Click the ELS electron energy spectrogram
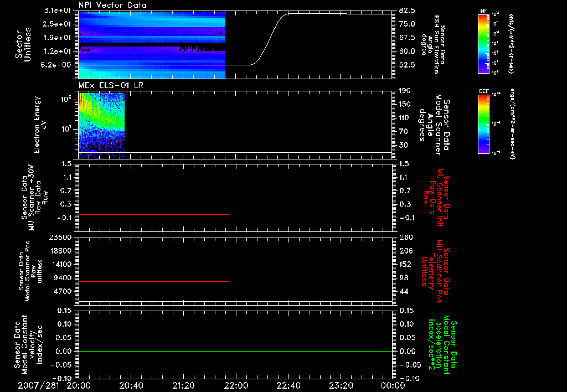The height and width of the screenshot is (392, 567). [x=102, y=126]
